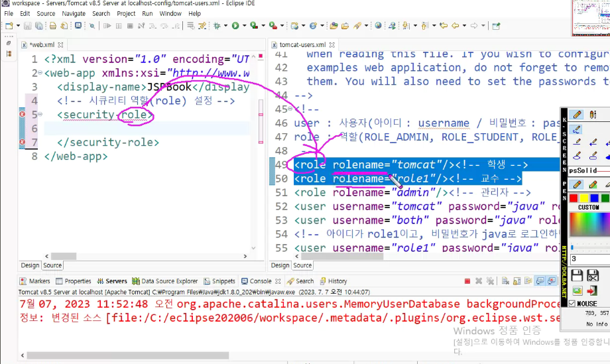Open the Next Annotation dropdown arrow

click(415, 26)
